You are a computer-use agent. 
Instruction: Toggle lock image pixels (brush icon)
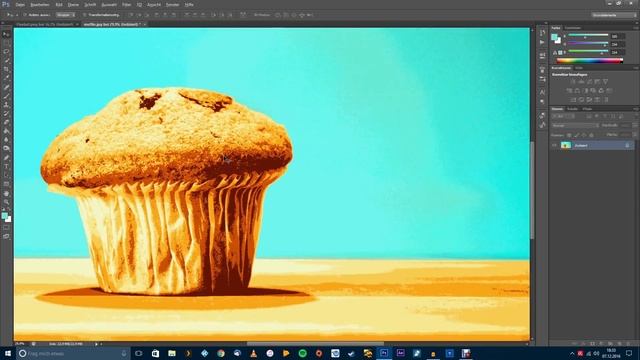[x=576, y=135]
